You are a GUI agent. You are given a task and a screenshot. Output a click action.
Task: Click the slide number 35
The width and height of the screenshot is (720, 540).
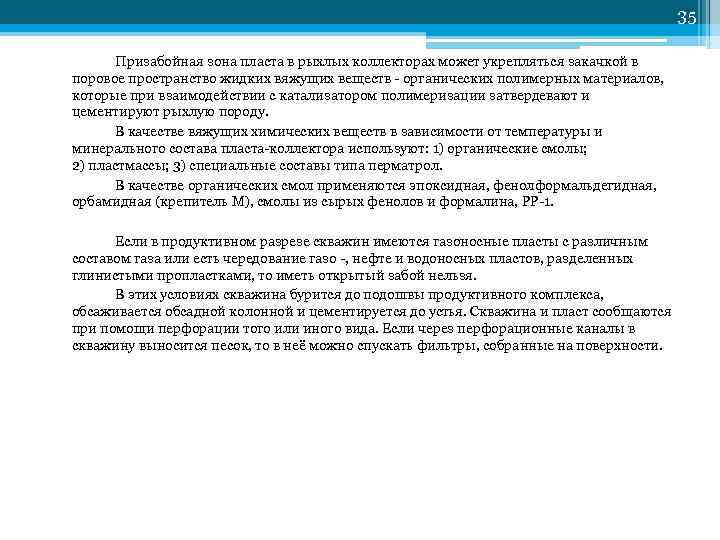(x=687, y=17)
